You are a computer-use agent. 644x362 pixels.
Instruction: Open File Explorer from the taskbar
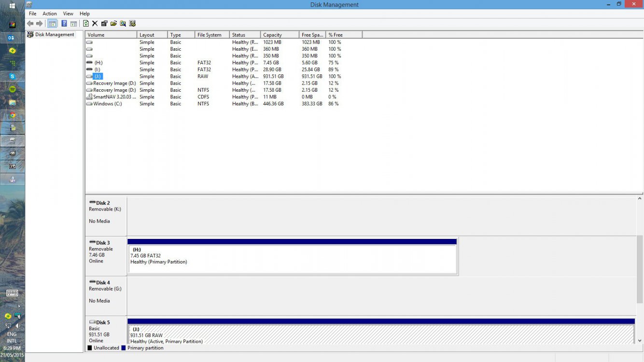click(x=13, y=102)
